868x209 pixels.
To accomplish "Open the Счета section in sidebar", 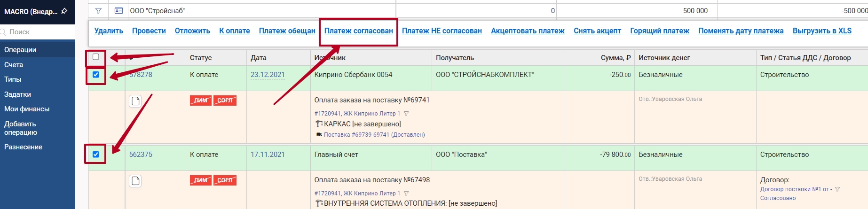I will (x=14, y=65).
